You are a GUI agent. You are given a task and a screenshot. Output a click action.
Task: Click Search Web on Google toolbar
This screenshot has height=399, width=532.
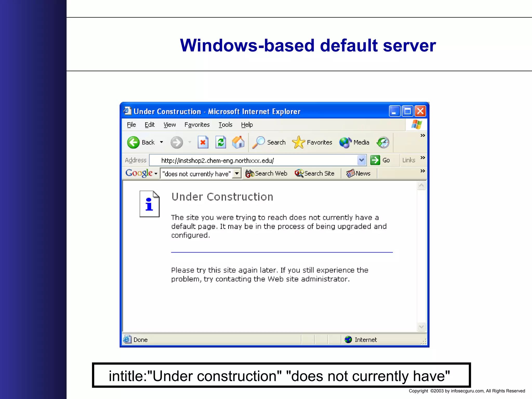[266, 173]
